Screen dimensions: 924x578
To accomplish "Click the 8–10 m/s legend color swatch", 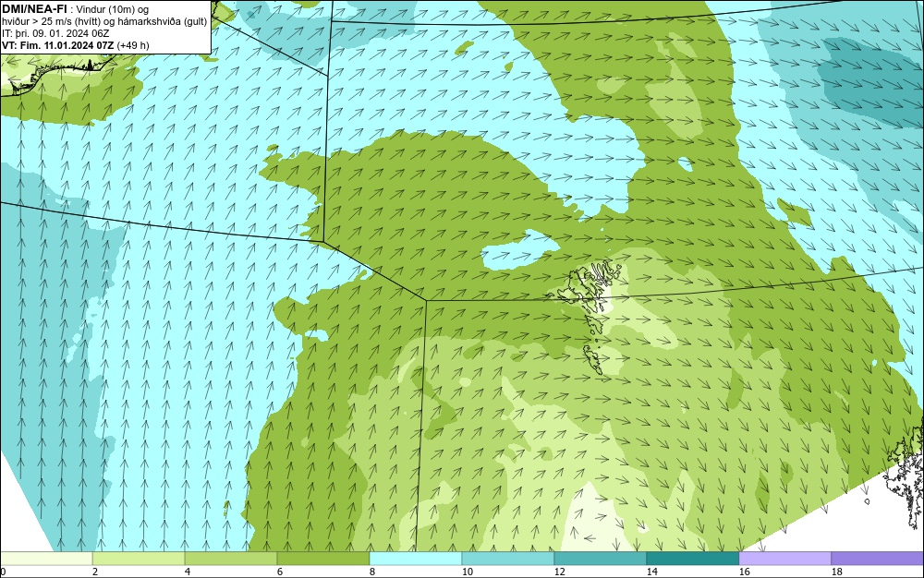I will 416,559.
